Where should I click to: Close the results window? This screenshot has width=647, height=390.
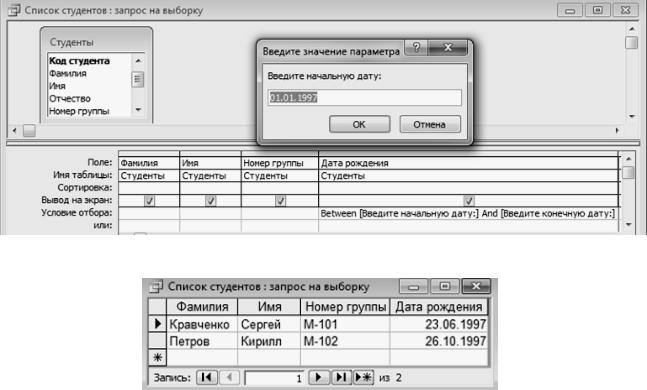click(476, 286)
